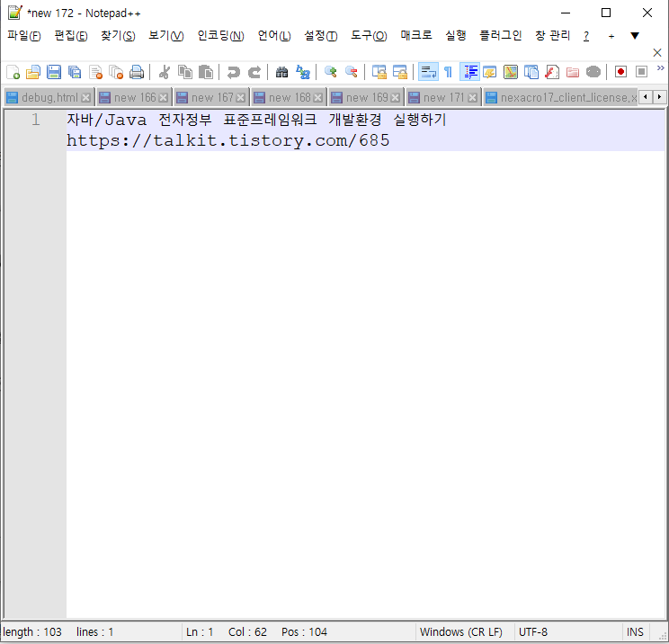Open the user-defined language icon
Viewport: 669px width, 644px height.
point(490,72)
